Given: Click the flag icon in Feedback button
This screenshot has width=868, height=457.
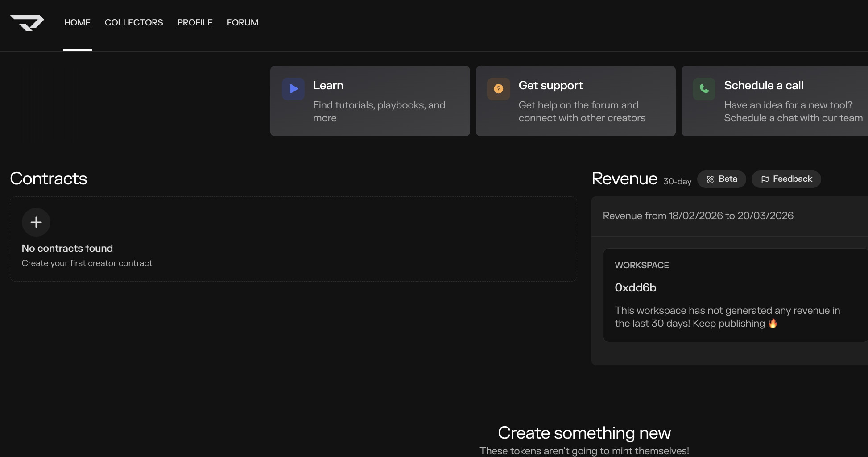Looking at the screenshot, I should [x=765, y=179].
